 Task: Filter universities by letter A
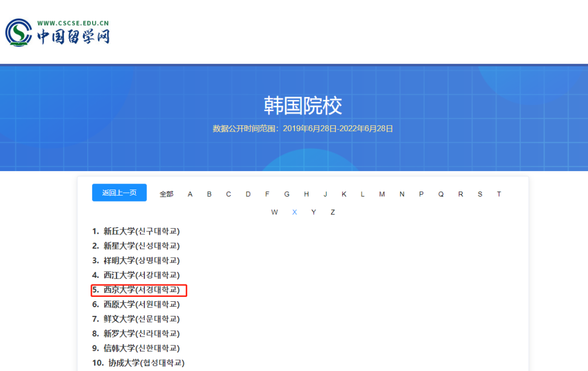click(x=189, y=193)
